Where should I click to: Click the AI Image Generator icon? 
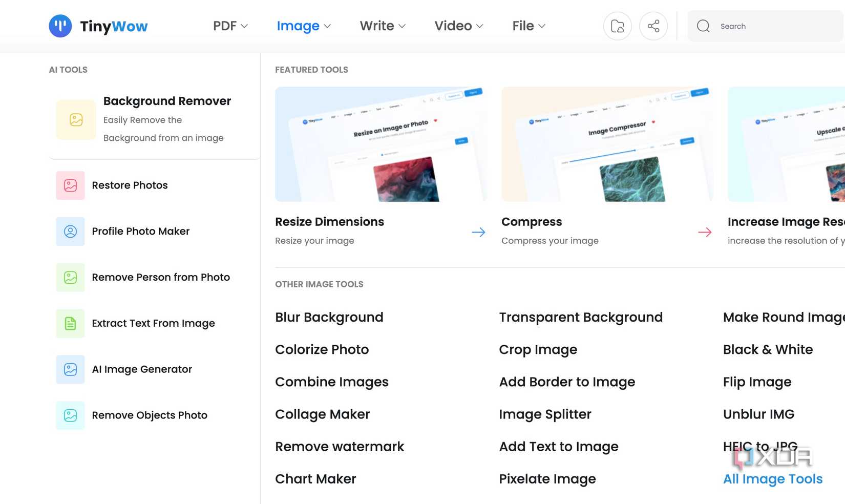point(70,369)
